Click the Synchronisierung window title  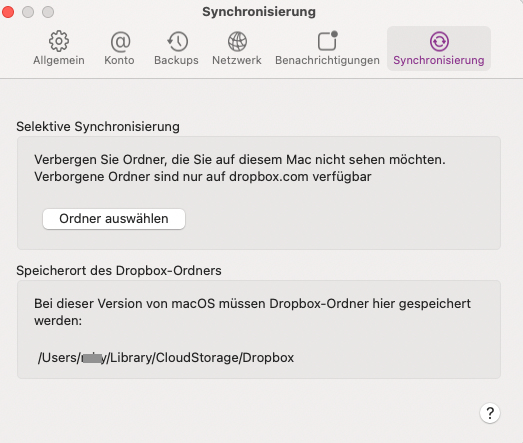259,12
